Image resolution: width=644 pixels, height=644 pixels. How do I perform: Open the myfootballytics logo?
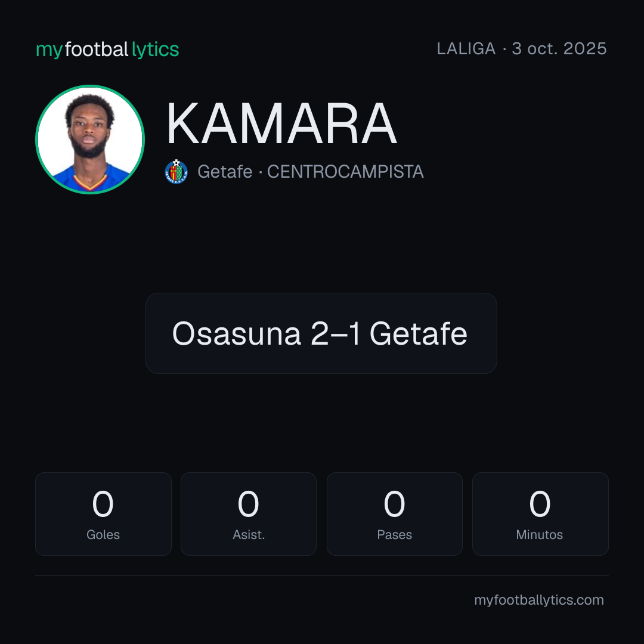(107, 49)
